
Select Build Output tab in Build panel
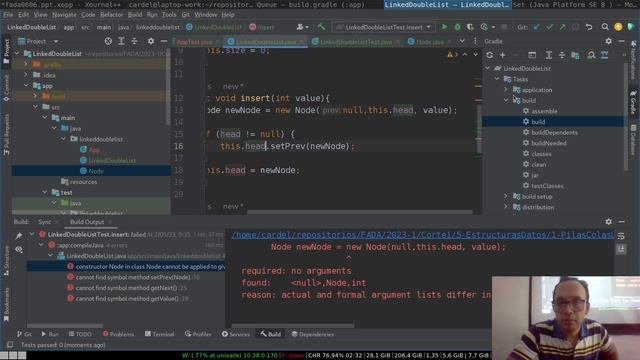[x=87, y=222]
